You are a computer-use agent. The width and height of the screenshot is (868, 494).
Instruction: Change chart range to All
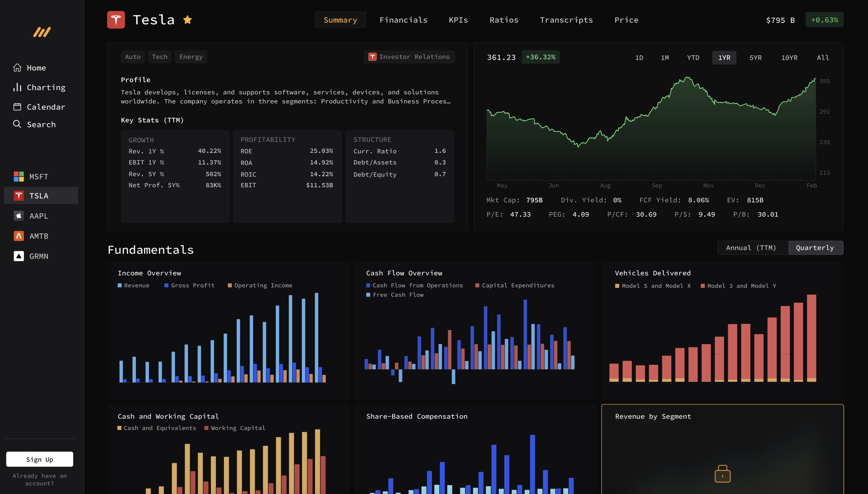[x=823, y=57]
